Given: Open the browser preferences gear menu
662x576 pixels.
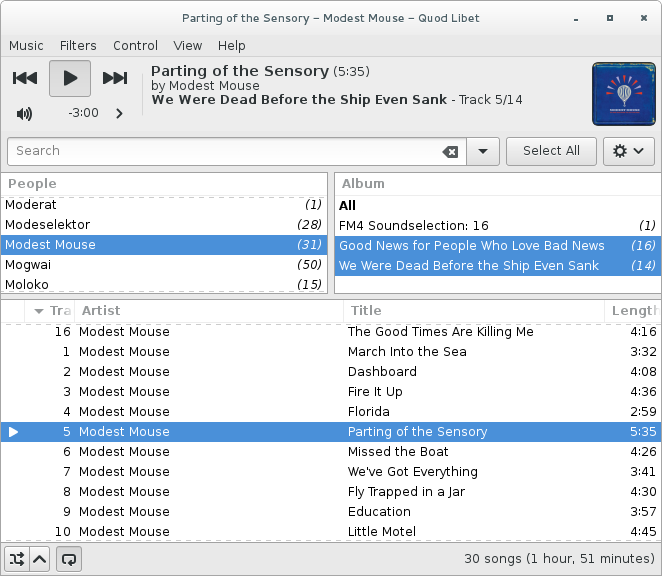Looking at the screenshot, I should point(629,151).
